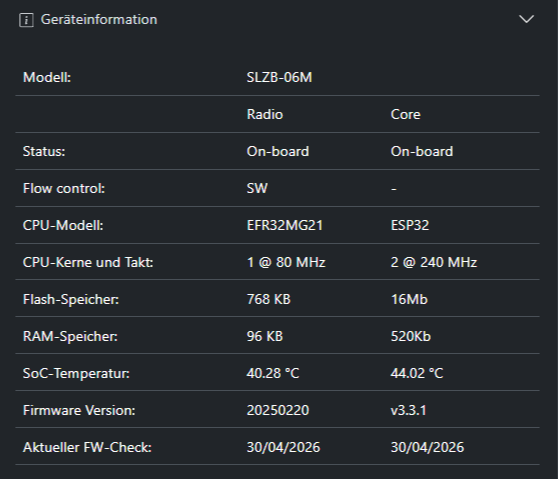Click the 2 @ 240 MHz core clock value
Screen dimensions: 558x479
tap(434, 262)
